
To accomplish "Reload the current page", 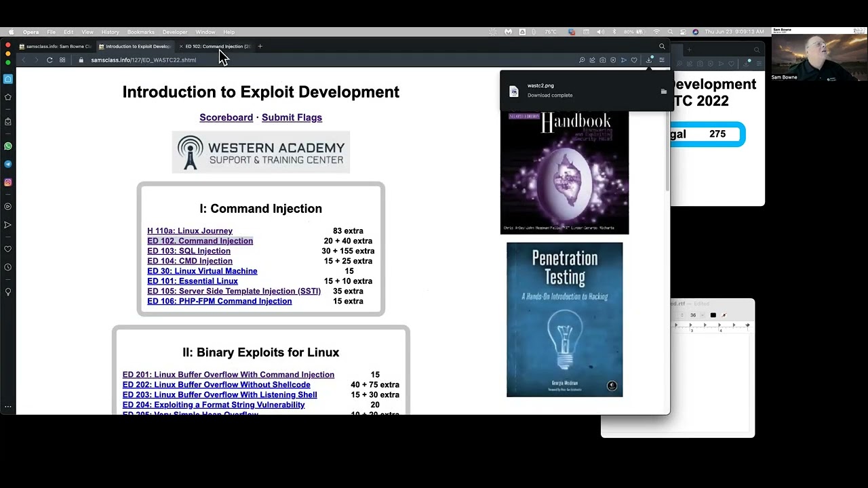I will tap(50, 60).
